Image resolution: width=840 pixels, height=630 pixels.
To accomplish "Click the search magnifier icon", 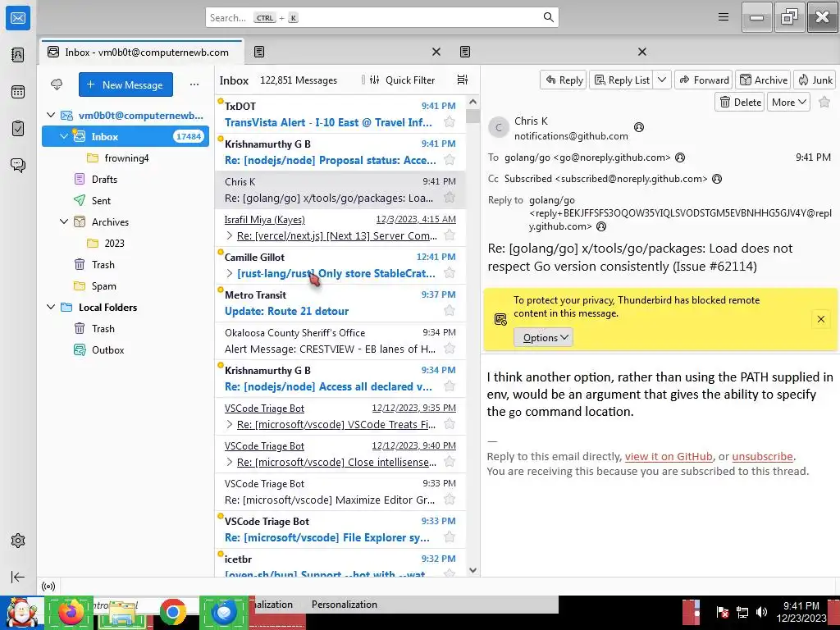I will (x=548, y=17).
